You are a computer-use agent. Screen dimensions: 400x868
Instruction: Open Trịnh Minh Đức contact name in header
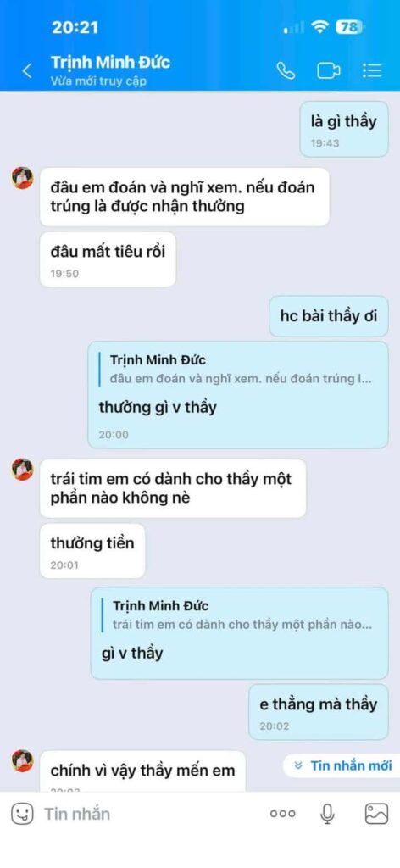pos(111,62)
